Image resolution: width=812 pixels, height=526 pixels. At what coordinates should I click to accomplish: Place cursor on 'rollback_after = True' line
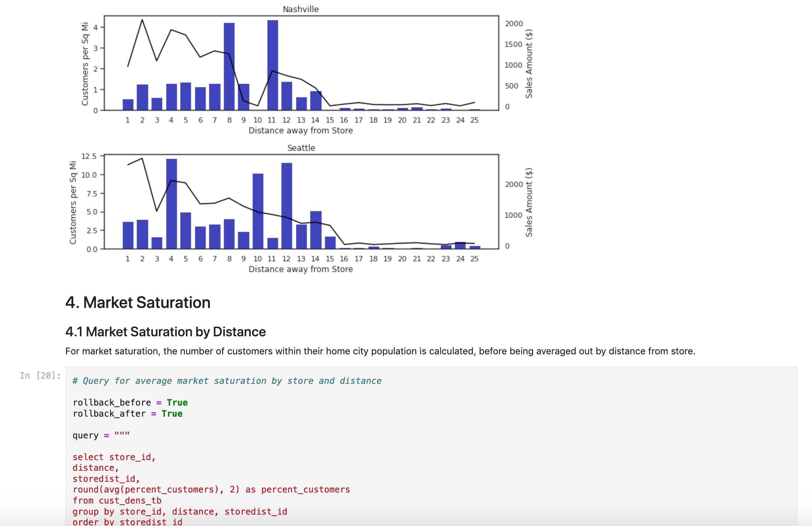[127, 414]
